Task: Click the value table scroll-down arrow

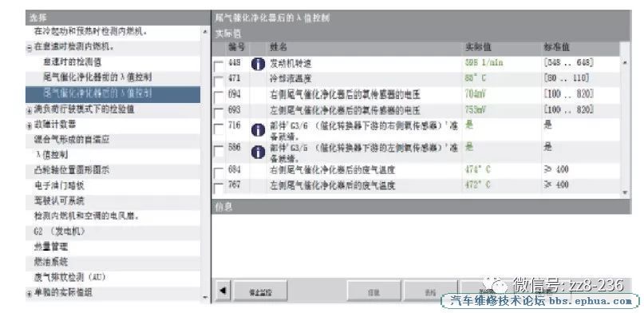Action: [x=625, y=192]
